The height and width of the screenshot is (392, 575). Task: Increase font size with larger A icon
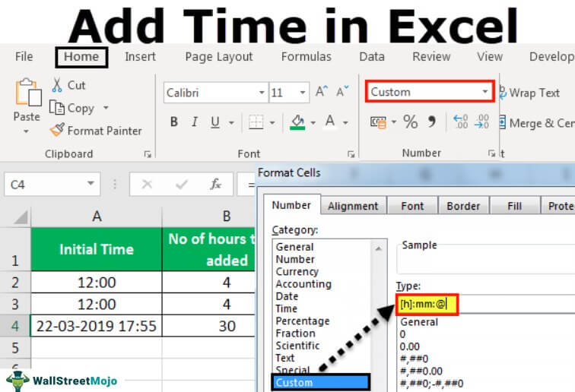(322, 92)
